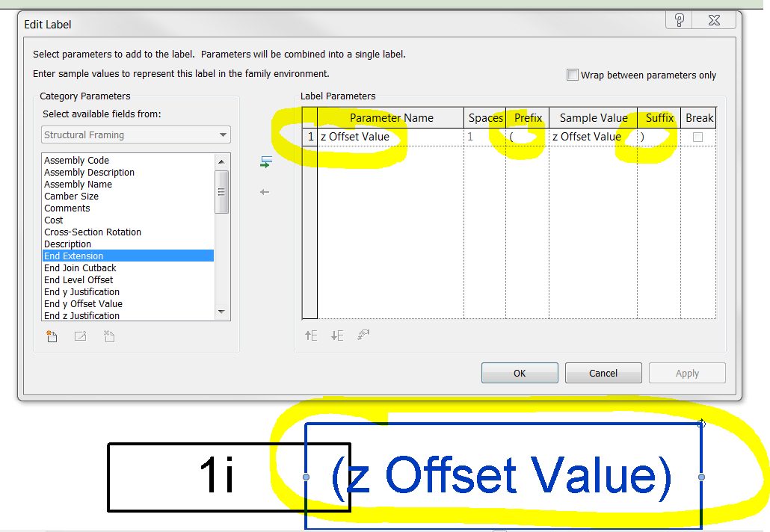Click the remove-parameter-from-label left arrow
The height and width of the screenshot is (532, 770).
pos(264,192)
